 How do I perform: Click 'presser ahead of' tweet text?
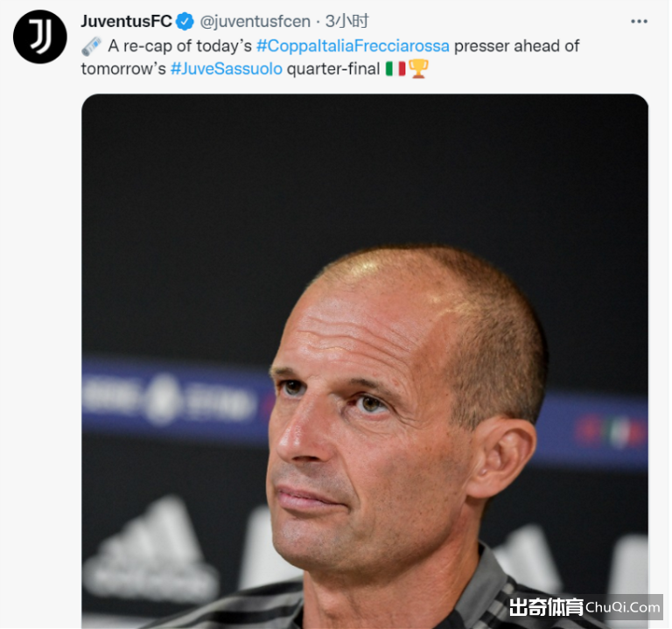[516, 45]
